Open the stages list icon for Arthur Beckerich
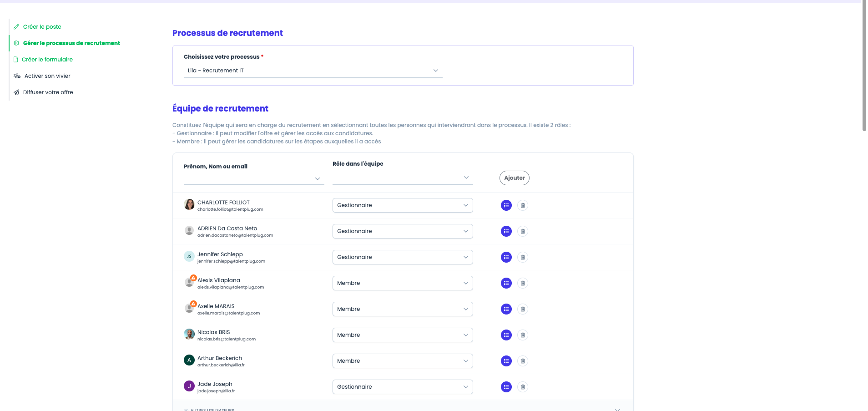The height and width of the screenshot is (411, 868). click(x=506, y=361)
